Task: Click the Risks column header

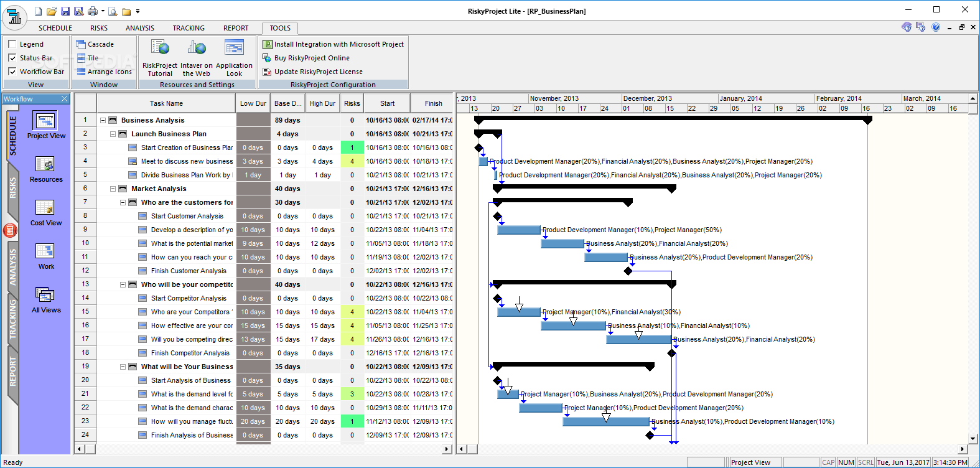Action: click(352, 103)
